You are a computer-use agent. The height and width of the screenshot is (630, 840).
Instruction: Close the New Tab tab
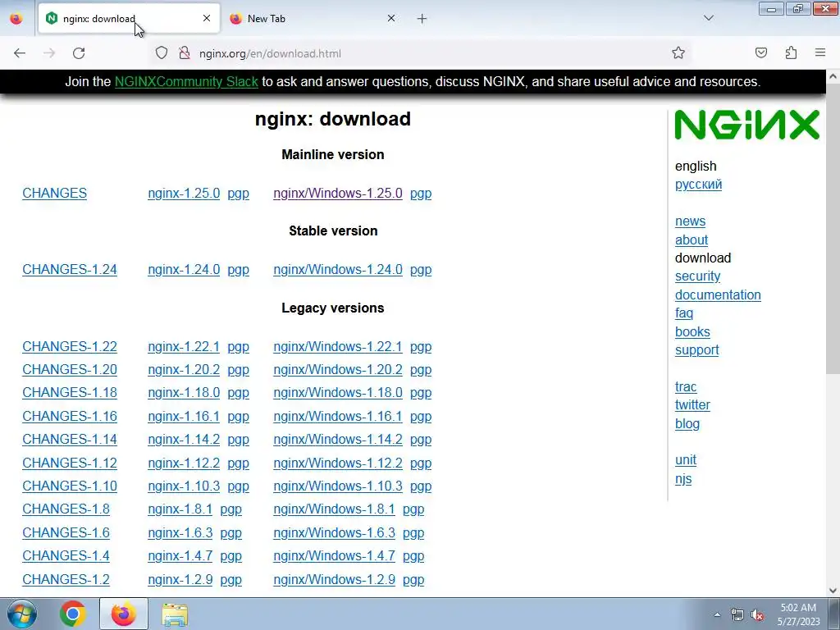pos(391,18)
